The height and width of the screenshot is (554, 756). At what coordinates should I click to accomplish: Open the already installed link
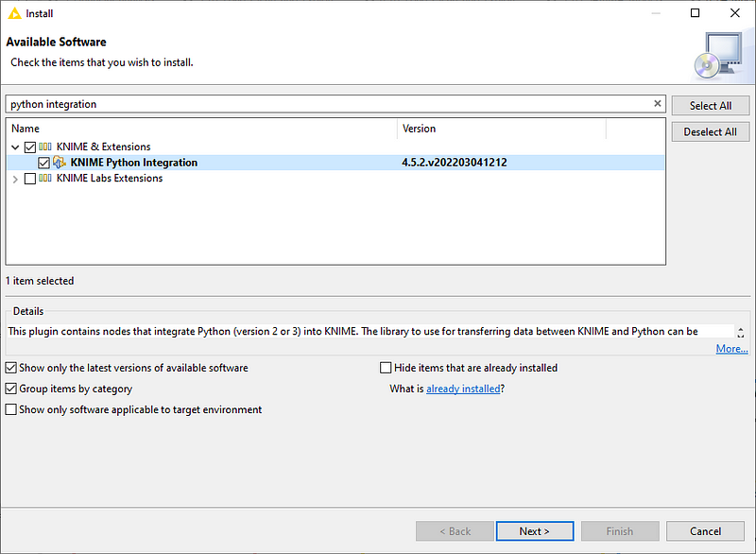463,389
